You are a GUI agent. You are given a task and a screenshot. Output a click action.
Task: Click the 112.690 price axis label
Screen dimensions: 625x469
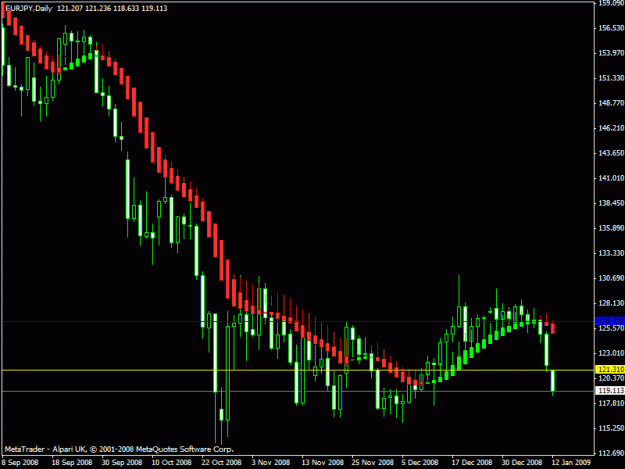tap(611, 453)
